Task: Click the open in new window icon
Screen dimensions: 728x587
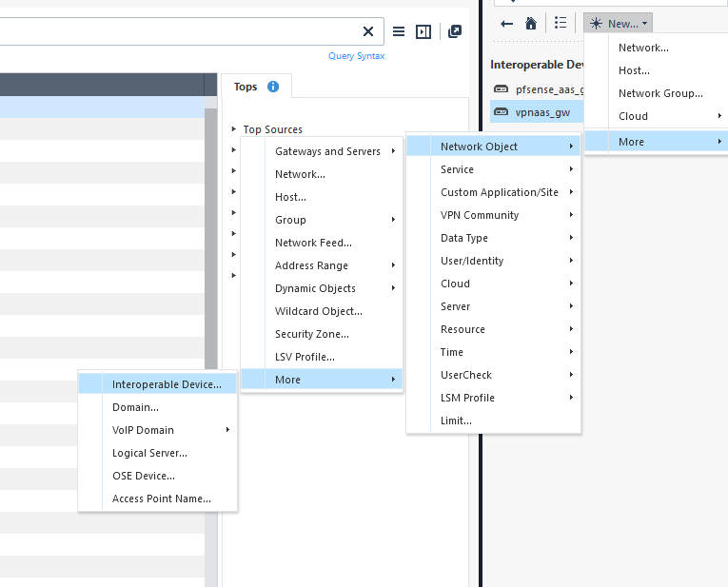Action: tap(455, 31)
